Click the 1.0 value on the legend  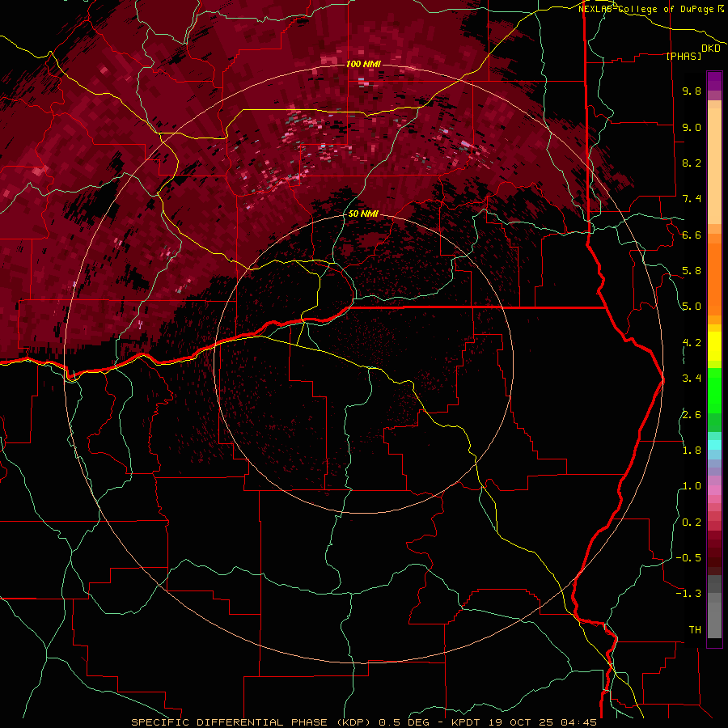pos(692,486)
